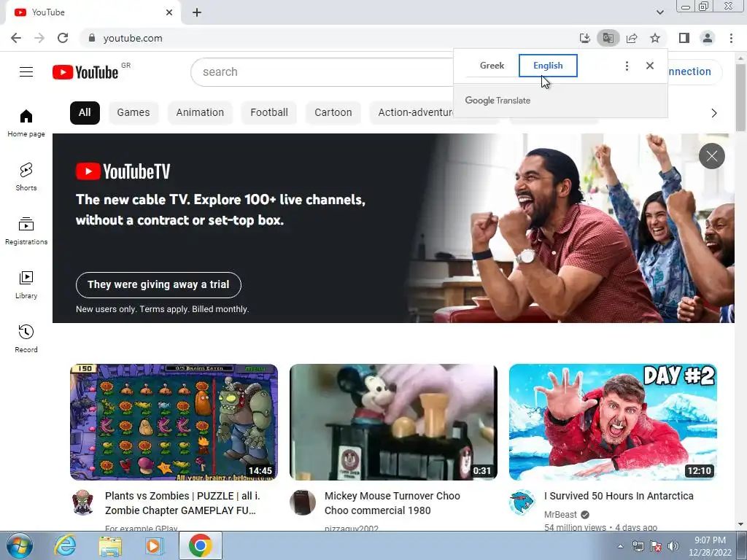This screenshot has width=747, height=560.
Task: Open Shorts from the sidebar
Action: click(26, 177)
